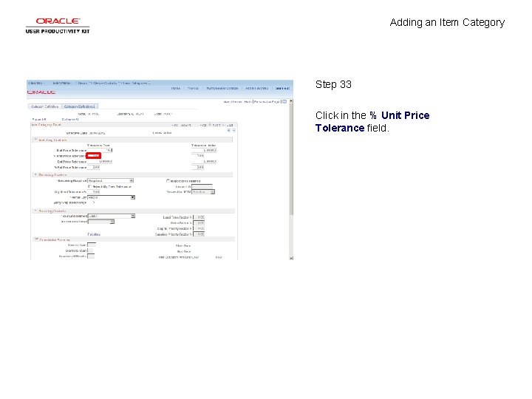This screenshot has width=532, height=399.
Task: Click scroll-up arrow of the page scrollbar
Action: (291, 101)
